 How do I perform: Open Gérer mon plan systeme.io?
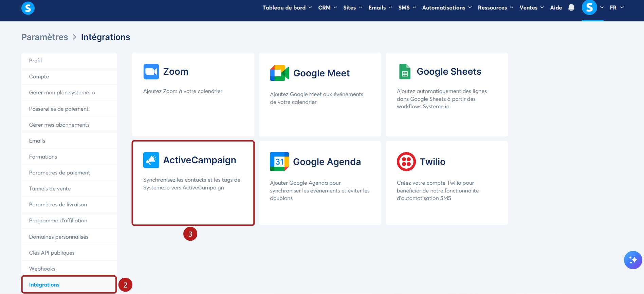coord(69,92)
